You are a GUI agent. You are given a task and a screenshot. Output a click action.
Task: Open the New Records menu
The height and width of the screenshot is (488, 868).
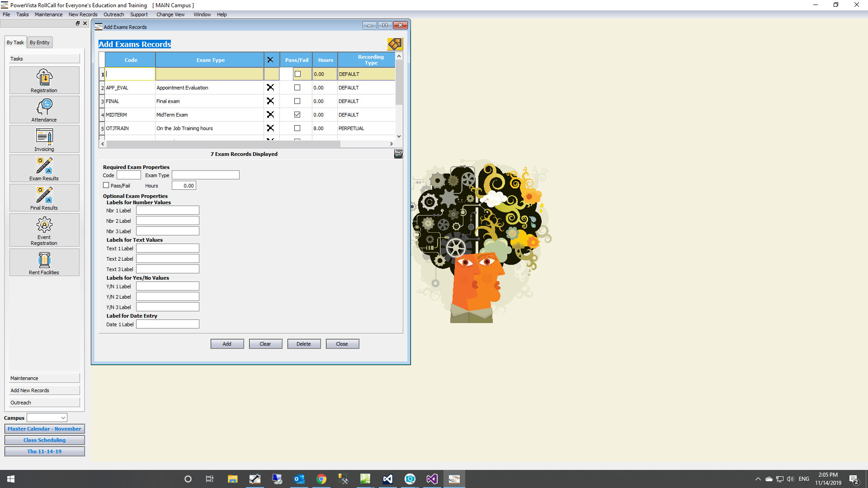tap(83, 14)
